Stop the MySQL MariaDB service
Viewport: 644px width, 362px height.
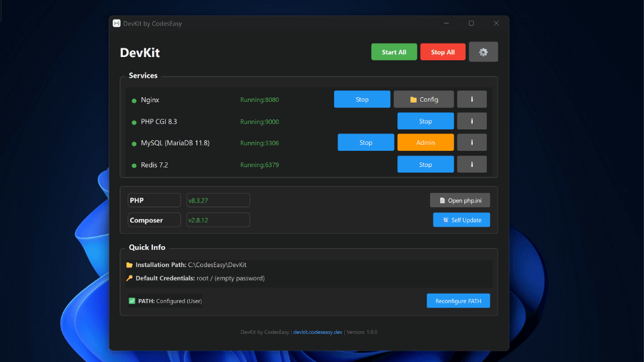[x=366, y=142]
